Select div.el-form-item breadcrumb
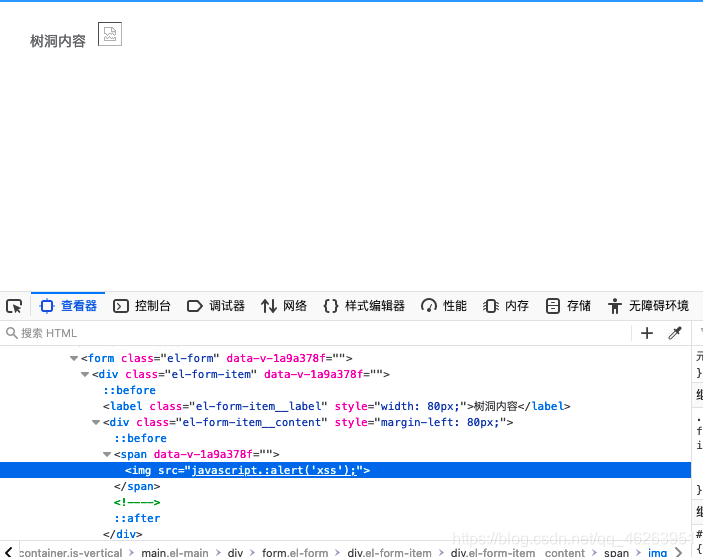The image size is (703, 557). pos(389,553)
